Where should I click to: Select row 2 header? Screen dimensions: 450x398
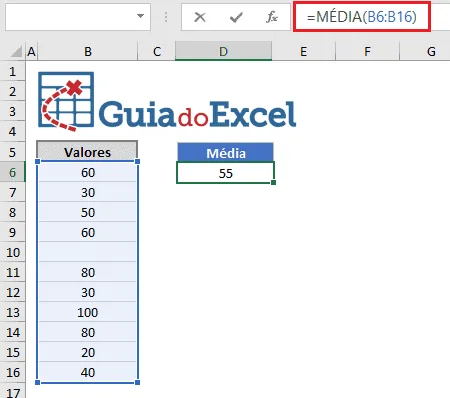[13, 91]
